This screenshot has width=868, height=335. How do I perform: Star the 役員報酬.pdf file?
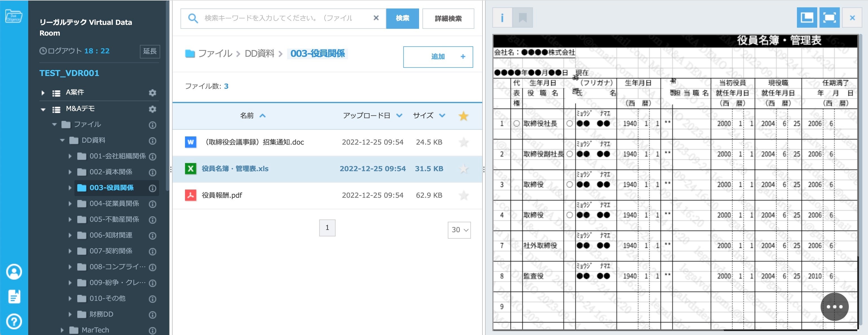tap(464, 195)
